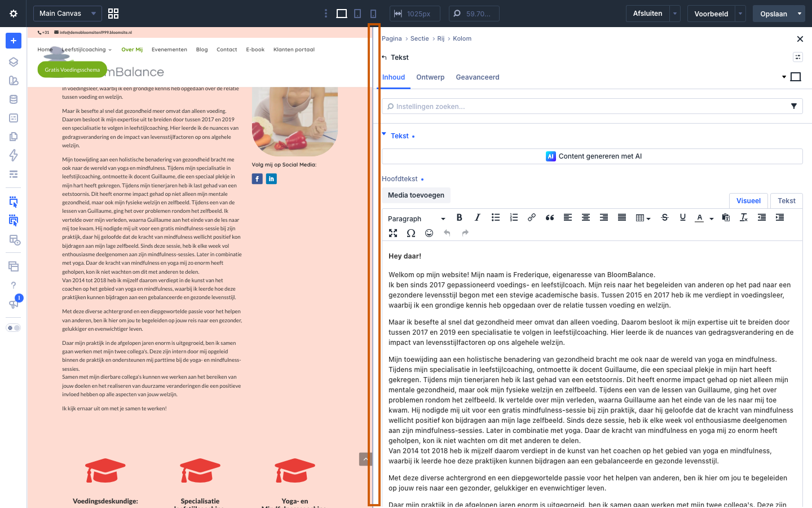
Task: Click the LinkedIn social icon on the canvas
Action: [x=271, y=179]
